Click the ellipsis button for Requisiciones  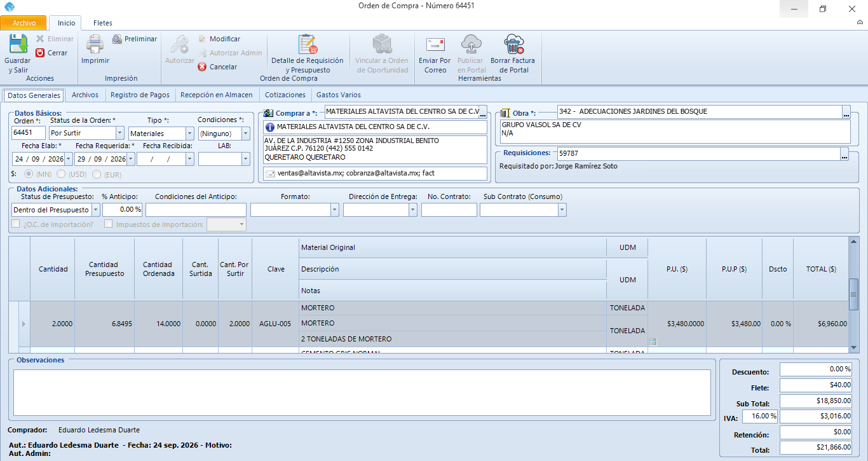[x=844, y=155]
